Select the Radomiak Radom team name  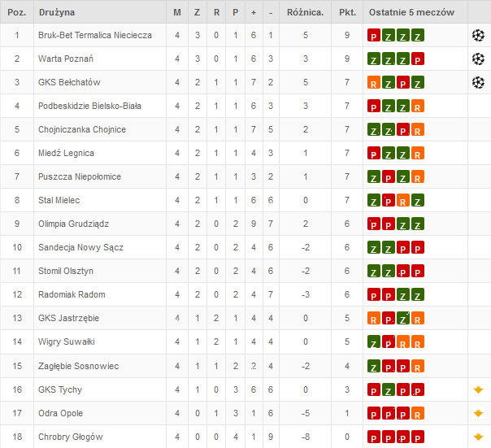[72, 294]
